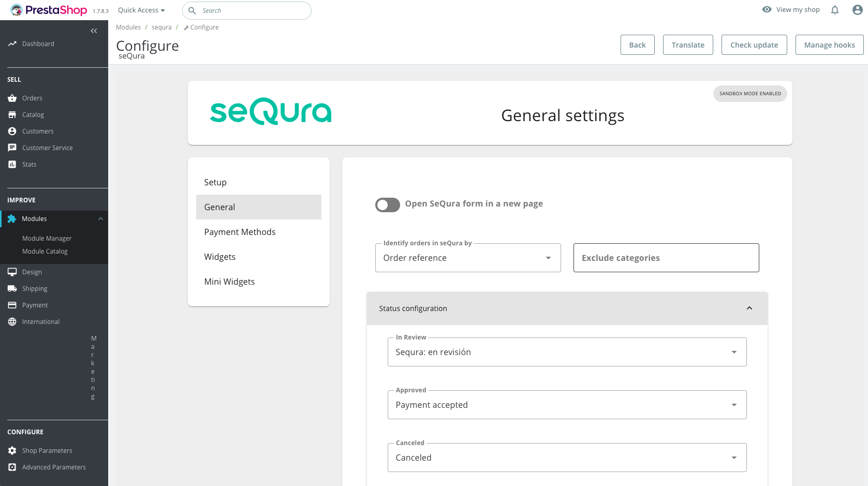The width and height of the screenshot is (868, 486).
Task: Open Module Manager submenu item
Action: coord(47,239)
